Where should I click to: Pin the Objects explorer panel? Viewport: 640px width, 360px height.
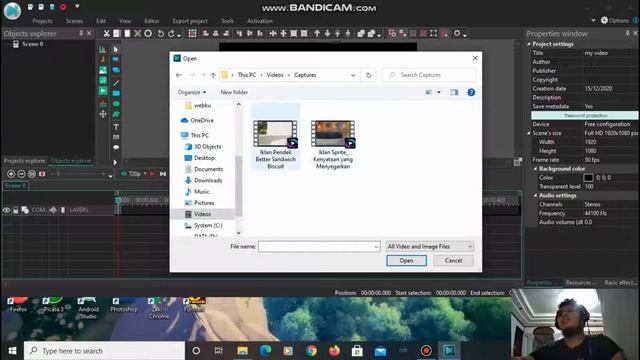81,33
